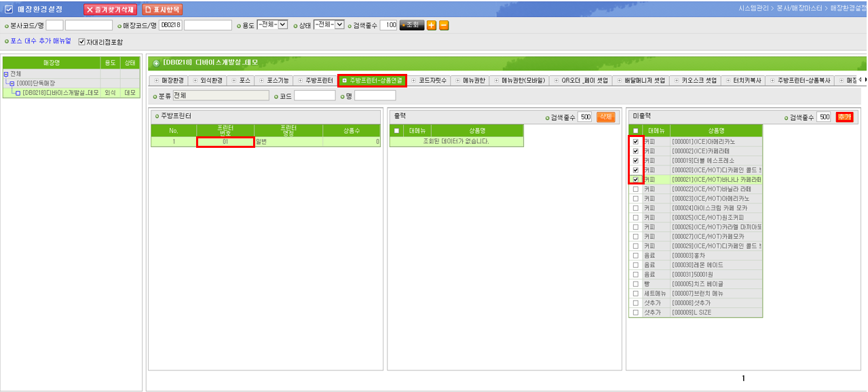This screenshot has width=868, height=392.
Task: Open the 상태 dropdown
Action: coord(329,24)
